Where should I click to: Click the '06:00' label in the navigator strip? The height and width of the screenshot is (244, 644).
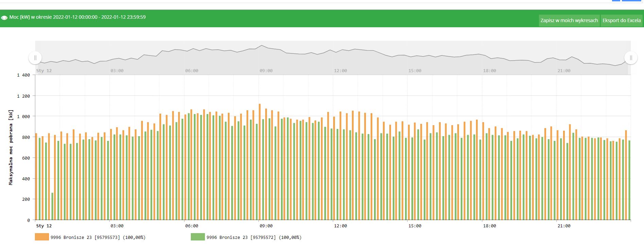pos(191,71)
